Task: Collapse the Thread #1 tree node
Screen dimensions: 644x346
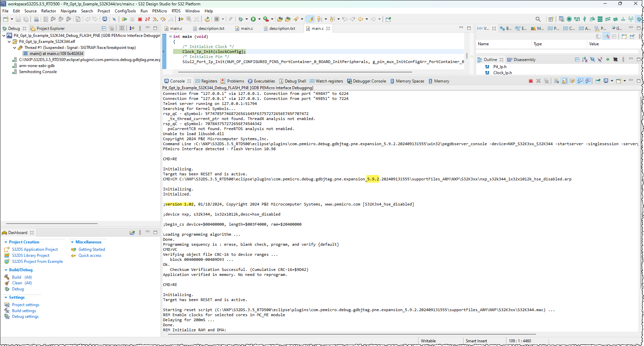Action: (x=15, y=48)
